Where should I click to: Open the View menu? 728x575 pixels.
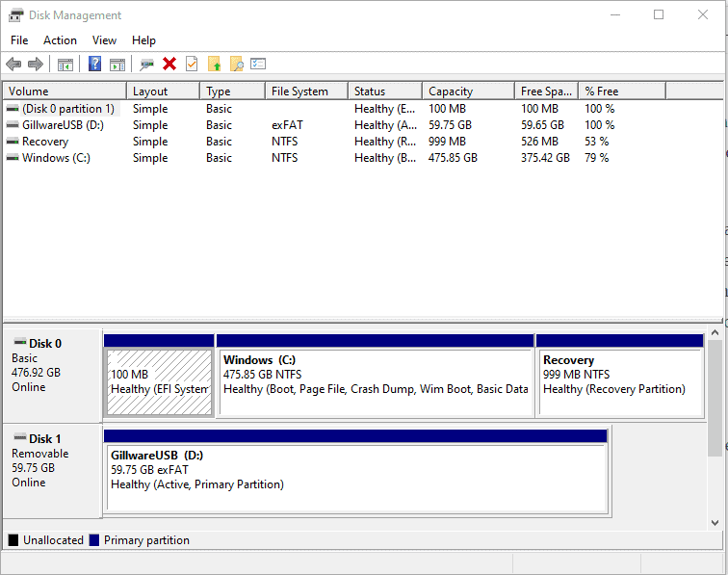[104, 40]
